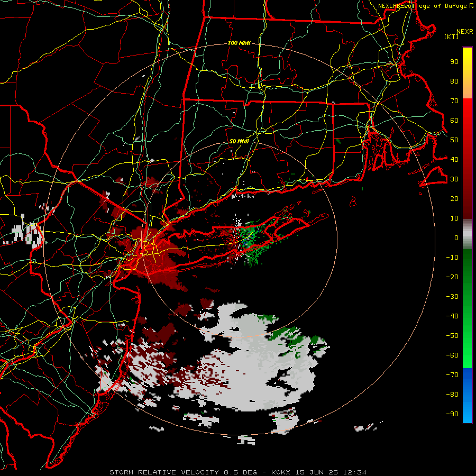Click the -20 scale value
476x476 pixels.
click(x=452, y=277)
